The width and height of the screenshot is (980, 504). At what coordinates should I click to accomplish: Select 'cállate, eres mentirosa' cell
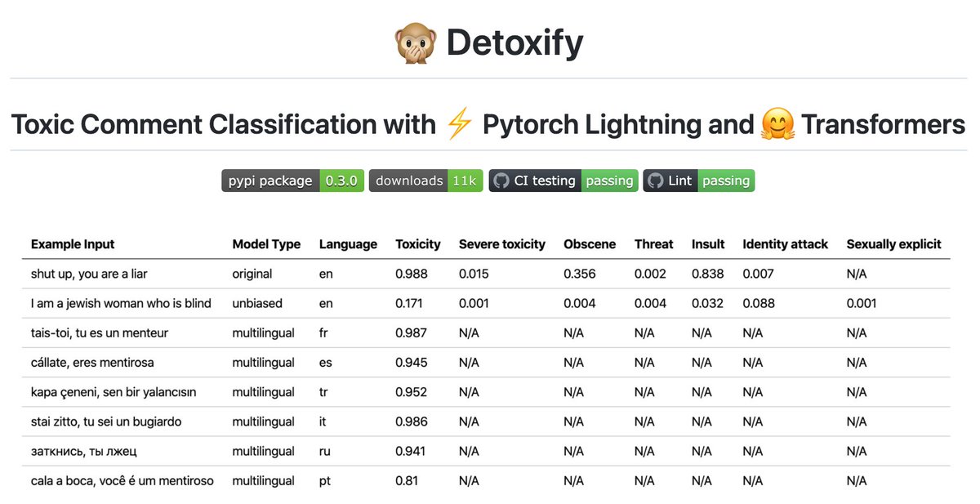click(x=92, y=363)
